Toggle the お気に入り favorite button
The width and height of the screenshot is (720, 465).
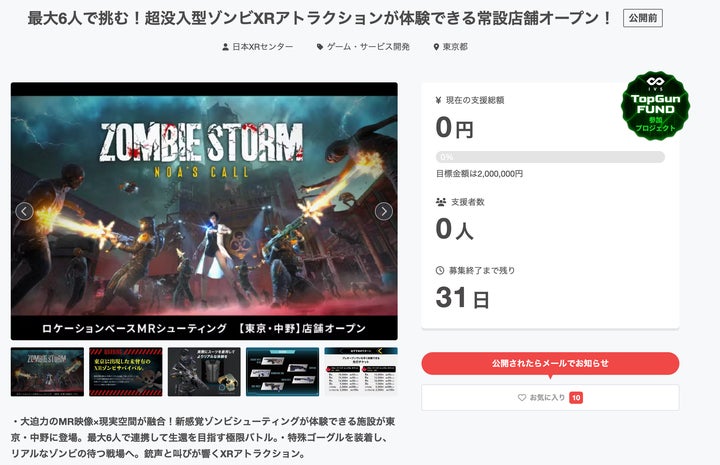click(550, 398)
